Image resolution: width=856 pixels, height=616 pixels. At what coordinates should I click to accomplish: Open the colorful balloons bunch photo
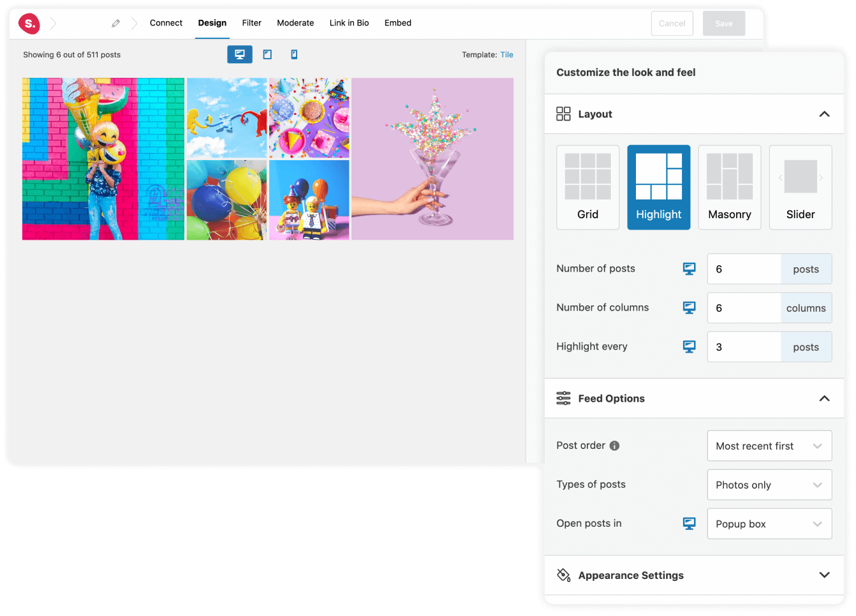pos(227,200)
